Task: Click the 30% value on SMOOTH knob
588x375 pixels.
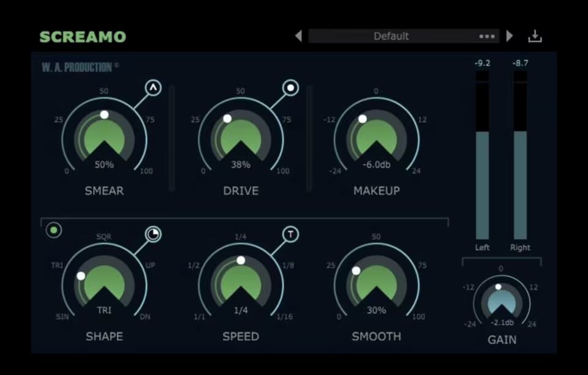Action: (x=377, y=310)
